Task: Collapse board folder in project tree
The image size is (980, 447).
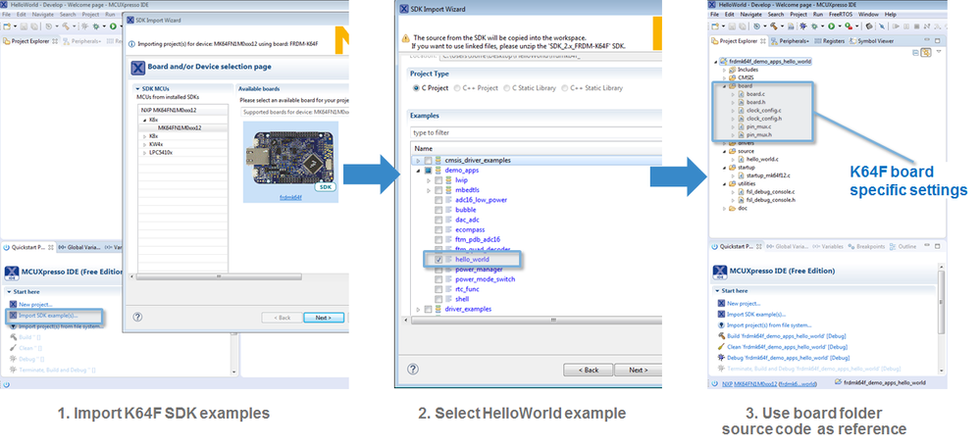Action: (x=724, y=85)
